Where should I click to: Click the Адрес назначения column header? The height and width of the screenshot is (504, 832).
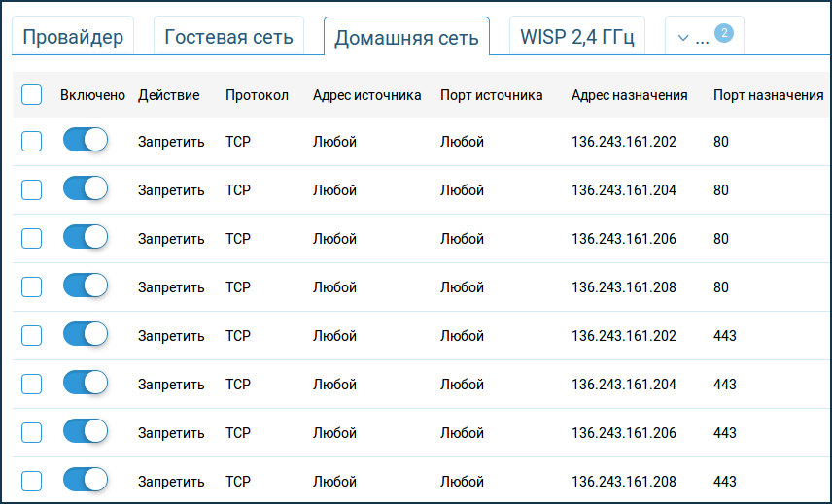629,95
